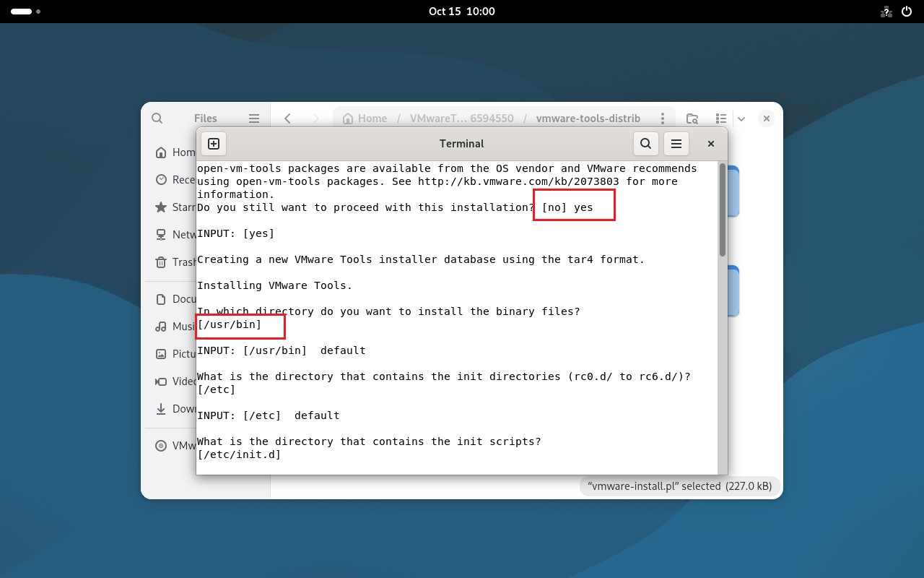Open Home from the Files sidebar
Image resolution: width=924 pixels, height=578 pixels.
(170, 152)
